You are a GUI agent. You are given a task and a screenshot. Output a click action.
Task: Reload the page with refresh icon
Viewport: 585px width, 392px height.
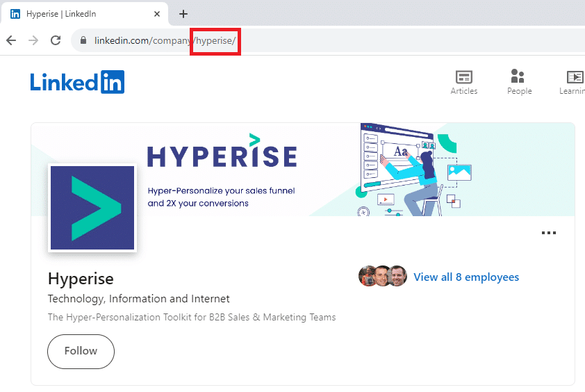(x=56, y=40)
